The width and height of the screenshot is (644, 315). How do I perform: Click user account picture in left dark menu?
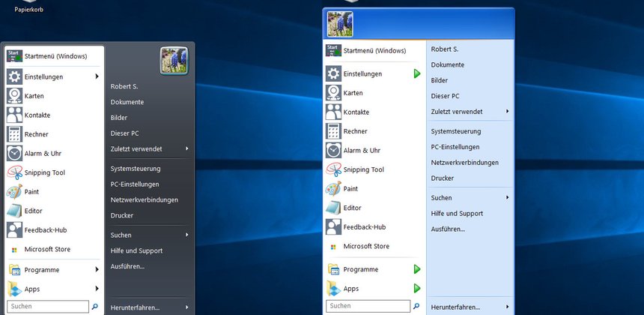tap(174, 61)
